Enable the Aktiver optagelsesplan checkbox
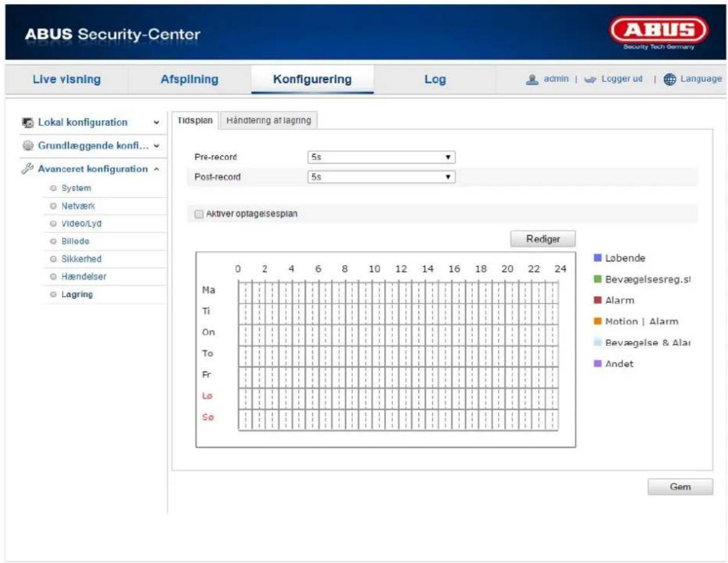Viewport: 728px width, 563px height. [x=199, y=214]
